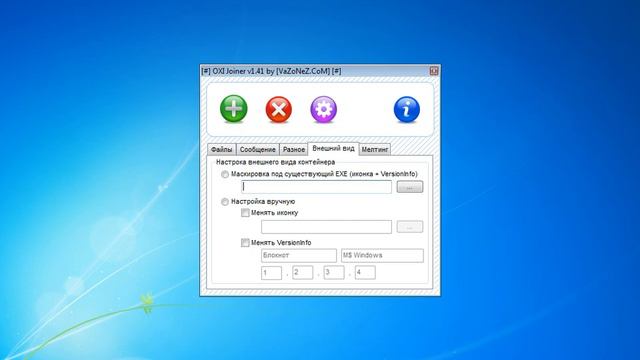
Task: Click version field containing 3
Action: 334,272
